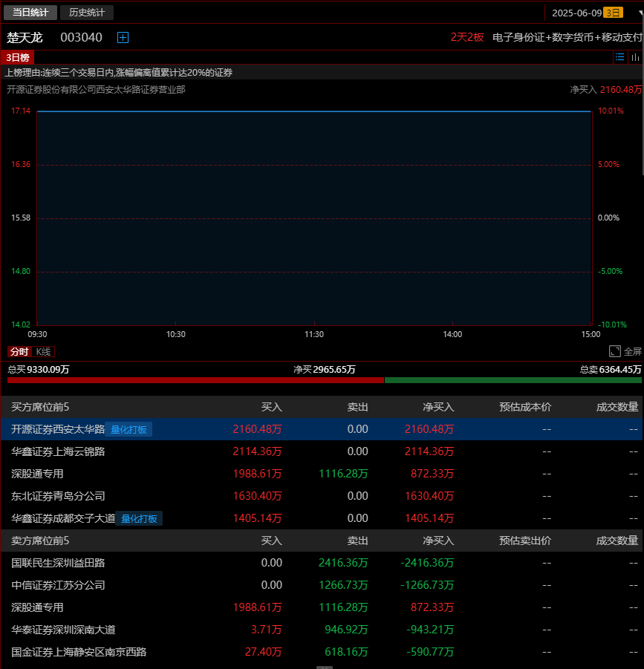Switch to list view icon
The image size is (644, 669).
pos(619,57)
